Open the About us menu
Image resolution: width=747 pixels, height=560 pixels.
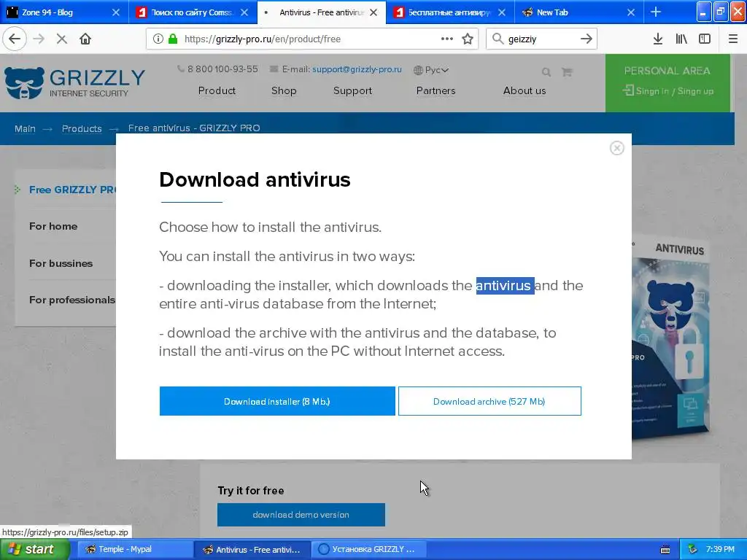[525, 90]
